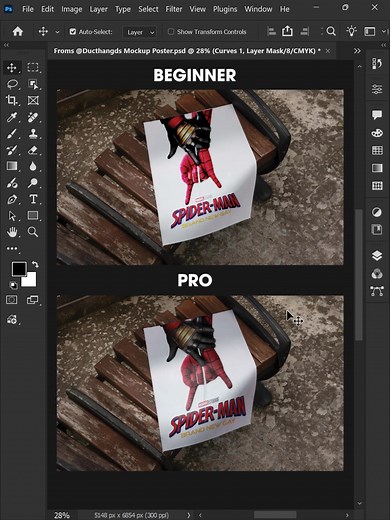
Task: Select the Smudge-style brush tool left of Dodge
Action: (x=12, y=182)
